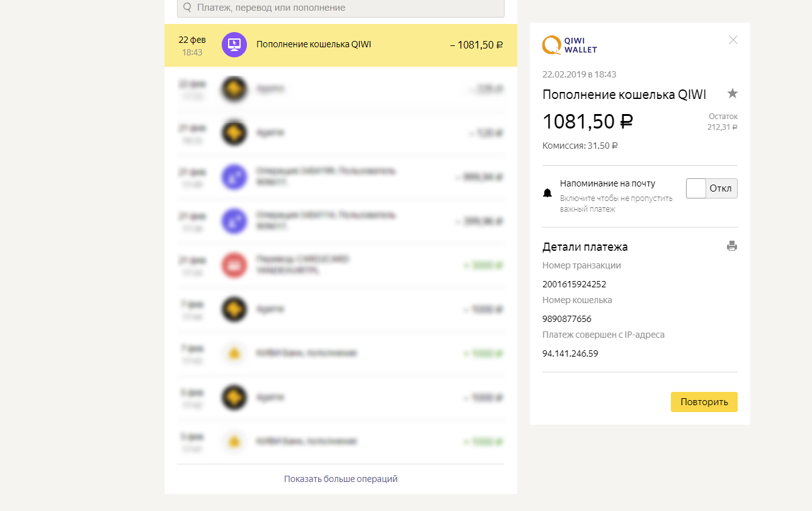The height and width of the screenshot is (511, 812).
Task: Click the amount – 1081,50 ₽ in highlighted row
Action: pyautogui.click(x=476, y=45)
